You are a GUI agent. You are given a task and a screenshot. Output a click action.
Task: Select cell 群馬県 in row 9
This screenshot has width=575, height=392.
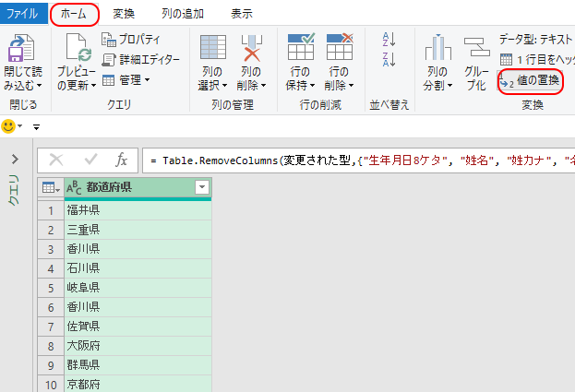coord(138,365)
